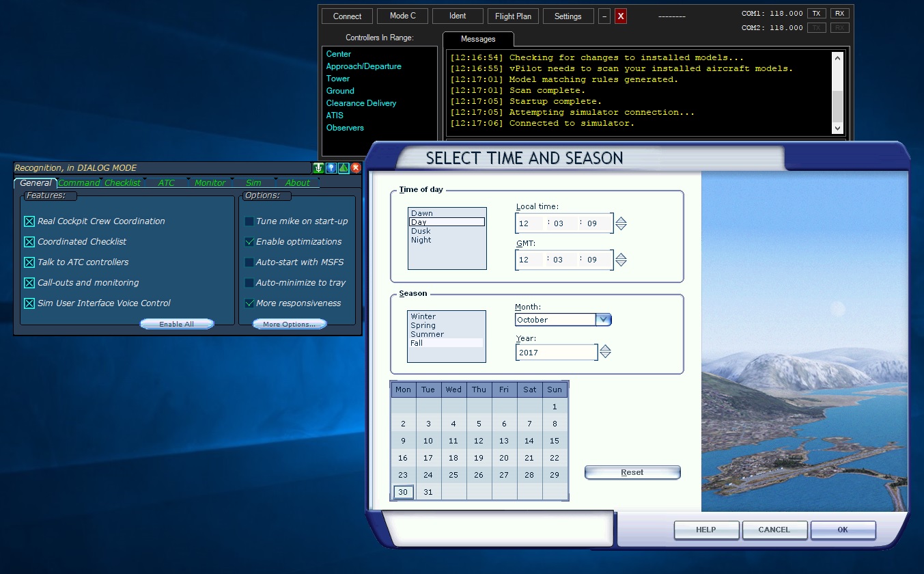This screenshot has height=574, width=924.
Task: Toggle COM1 RX button
Action: pyautogui.click(x=840, y=14)
